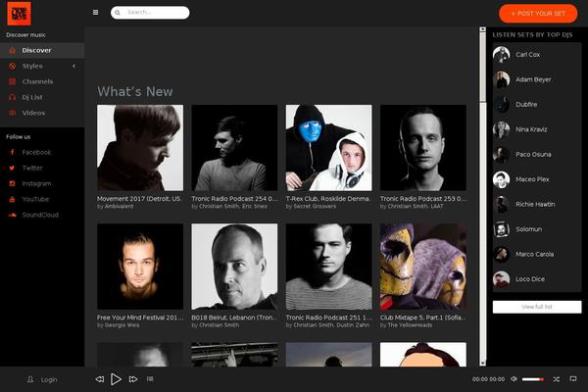Follow on YouTube link
Viewport: 588px width, 392px height.
point(35,199)
